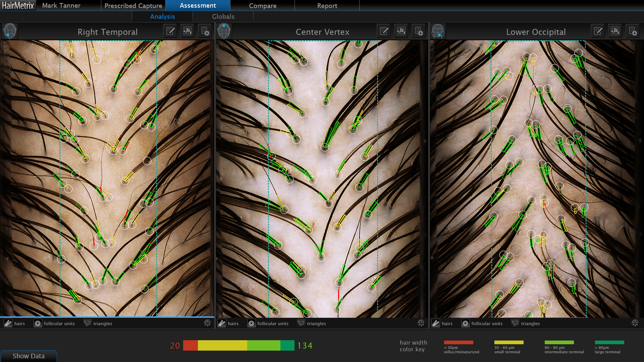This screenshot has width=644, height=362.
Task: Click the add report page icon in Center Vertex
Action: point(419,32)
